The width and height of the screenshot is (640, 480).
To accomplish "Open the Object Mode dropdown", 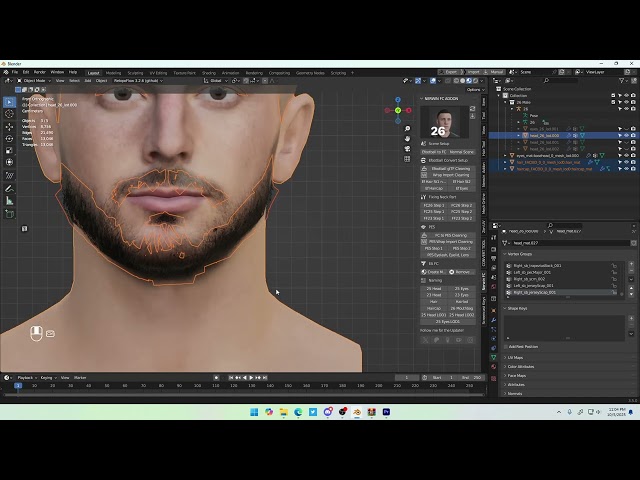I will (34, 81).
